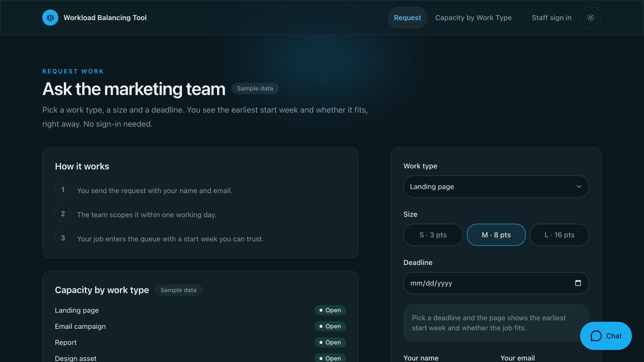Go to the Request nav tab
Screen dimensions: 644x362
click(407, 18)
